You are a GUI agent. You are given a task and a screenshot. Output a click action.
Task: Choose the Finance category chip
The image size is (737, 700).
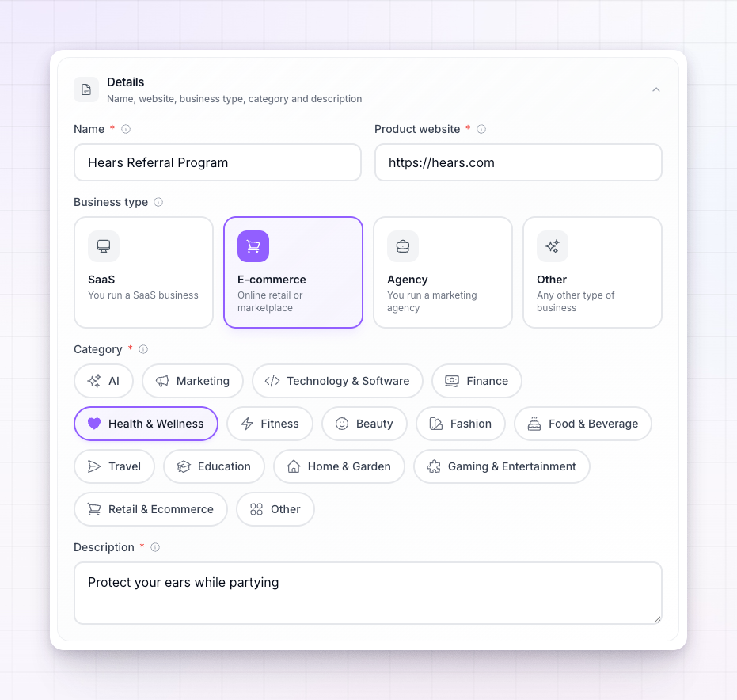click(477, 381)
